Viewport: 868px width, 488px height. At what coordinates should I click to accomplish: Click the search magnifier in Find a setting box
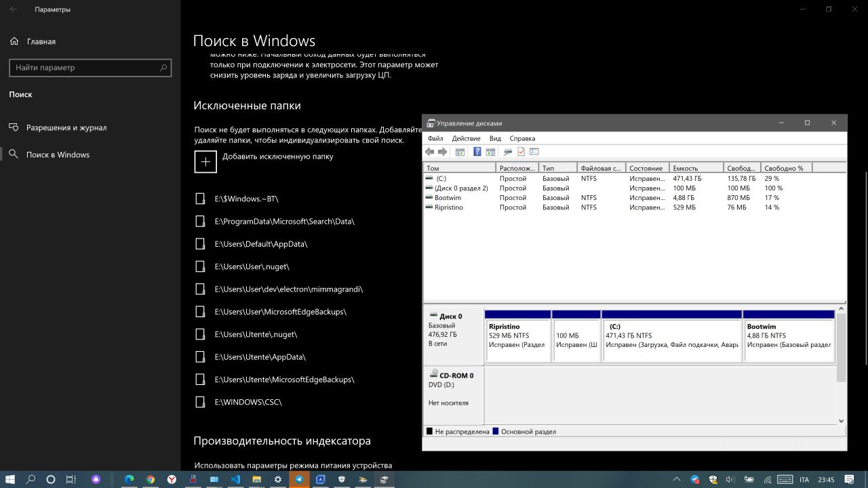pos(163,68)
